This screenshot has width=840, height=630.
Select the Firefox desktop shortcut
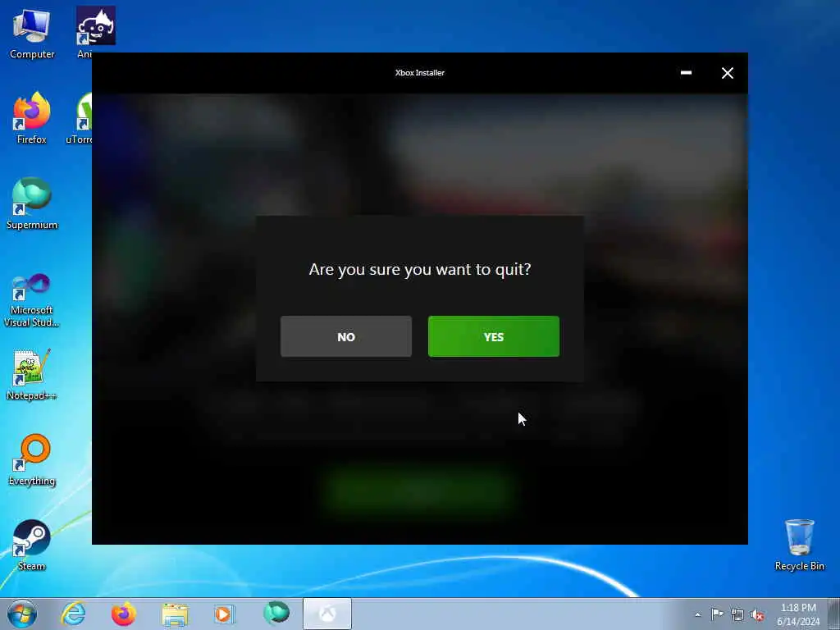click(32, 118)
